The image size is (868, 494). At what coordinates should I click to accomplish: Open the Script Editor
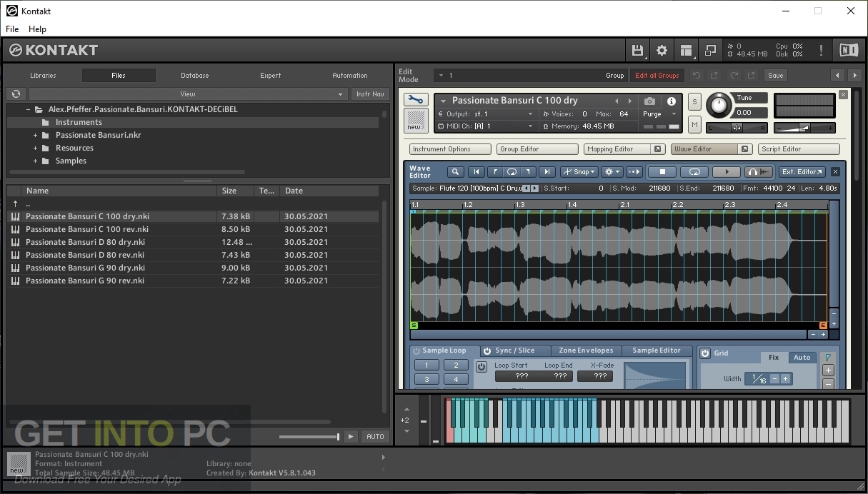(799, 149)
